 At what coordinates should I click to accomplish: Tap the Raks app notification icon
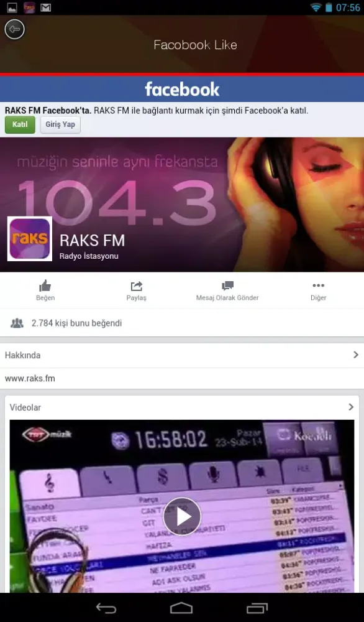pos(29,7)
